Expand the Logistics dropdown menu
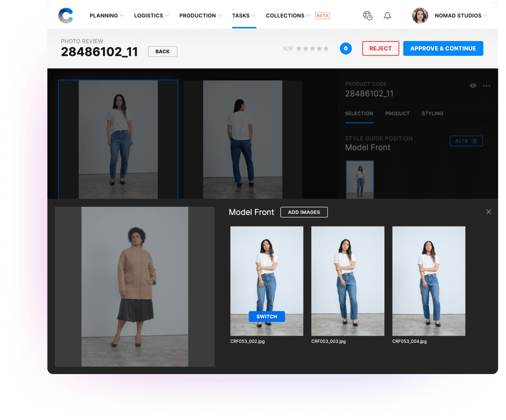506x420 pixels. (x=151, y=16)
